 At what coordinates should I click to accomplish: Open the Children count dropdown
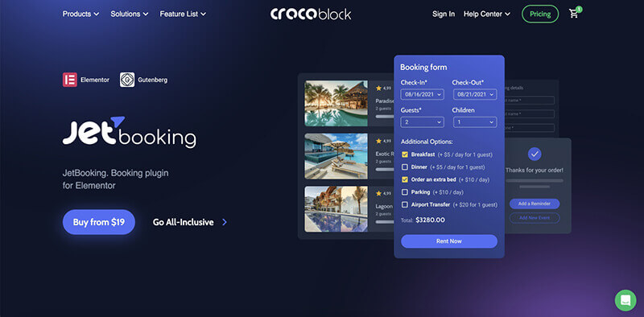coord(475,122)
